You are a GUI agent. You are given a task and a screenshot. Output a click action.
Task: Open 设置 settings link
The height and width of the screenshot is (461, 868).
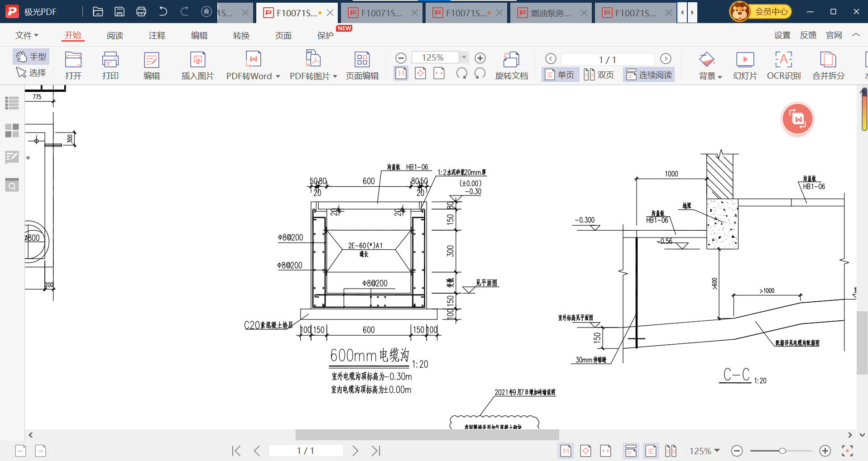782,35
